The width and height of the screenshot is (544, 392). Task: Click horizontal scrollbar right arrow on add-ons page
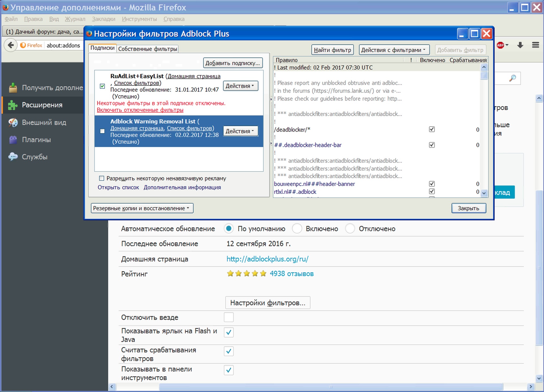(531, 387)
